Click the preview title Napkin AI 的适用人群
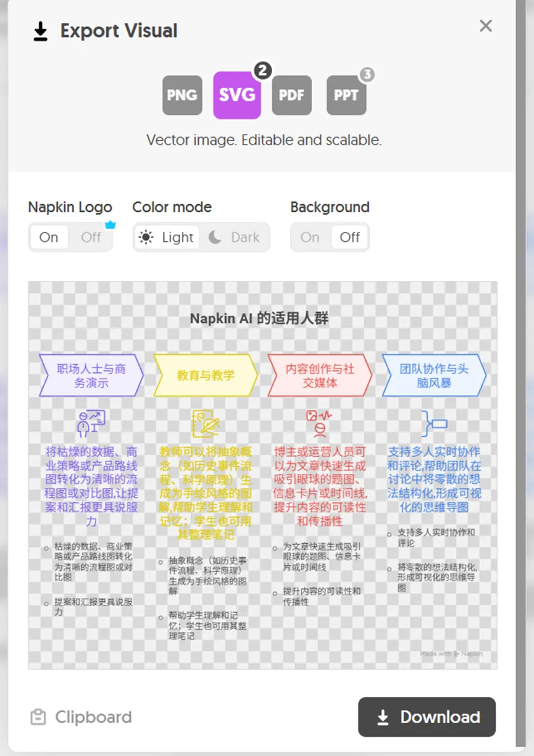The width and height of the screenshot is (534, 756). pyautogui.click(x=259, y=318)
